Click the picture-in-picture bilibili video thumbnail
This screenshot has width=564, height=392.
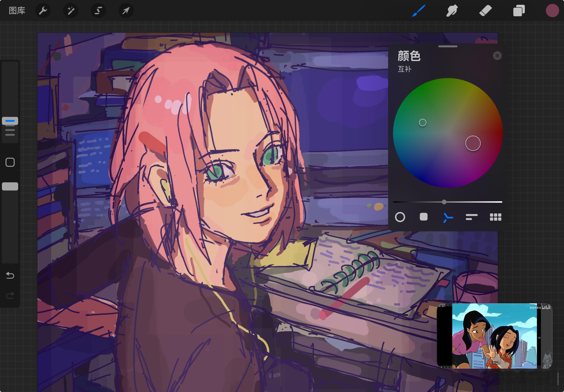494,336
